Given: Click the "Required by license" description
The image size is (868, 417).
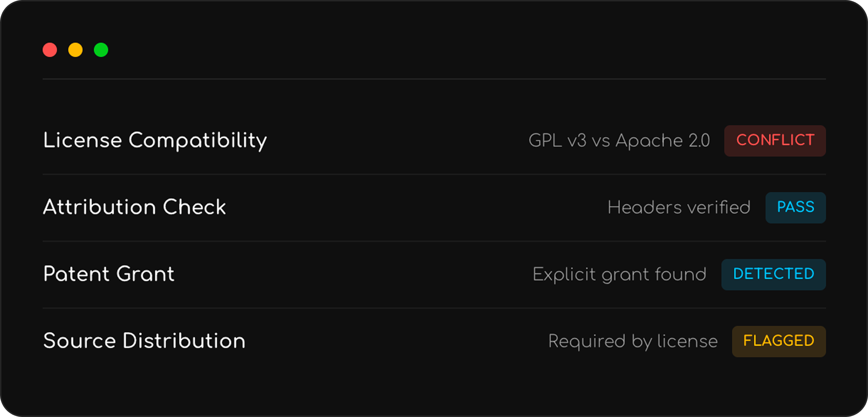Looking at the screenshot, I should pos(633,341).
